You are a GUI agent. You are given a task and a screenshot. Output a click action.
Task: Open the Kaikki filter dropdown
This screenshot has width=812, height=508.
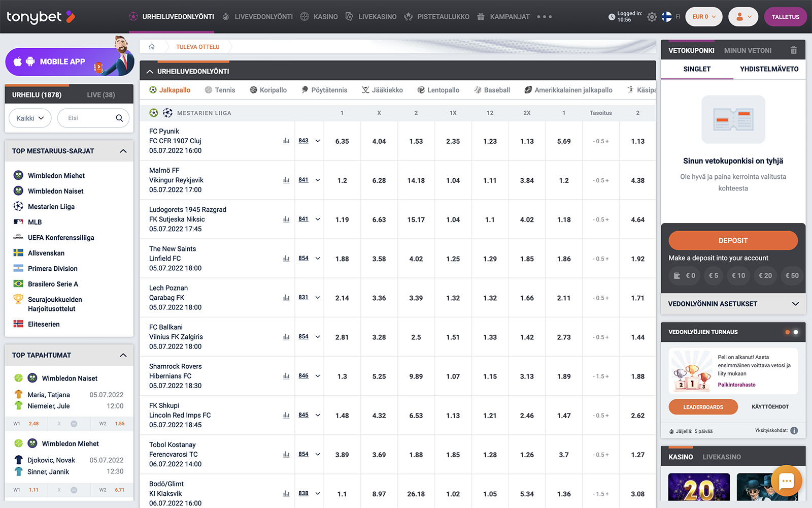[30, 118]
